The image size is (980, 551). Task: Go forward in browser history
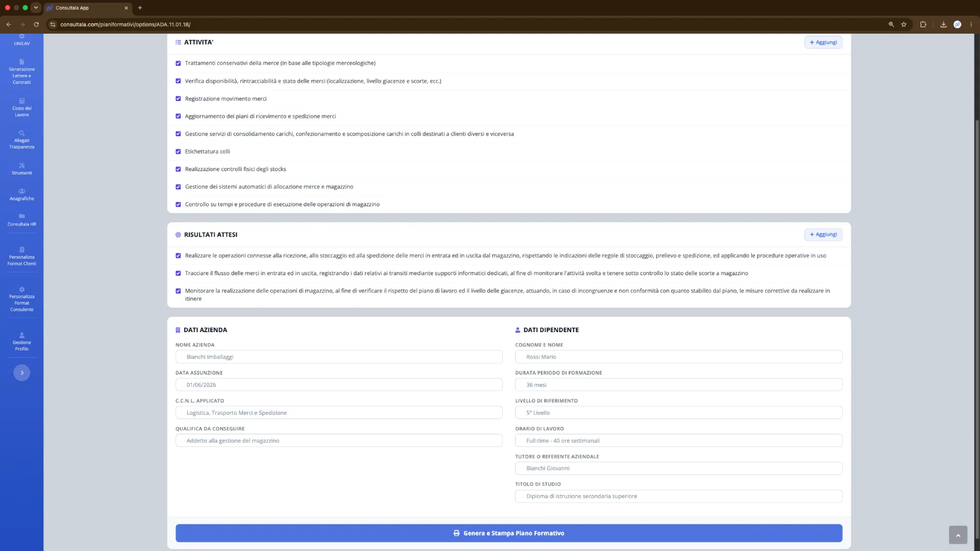click(22, 24)
